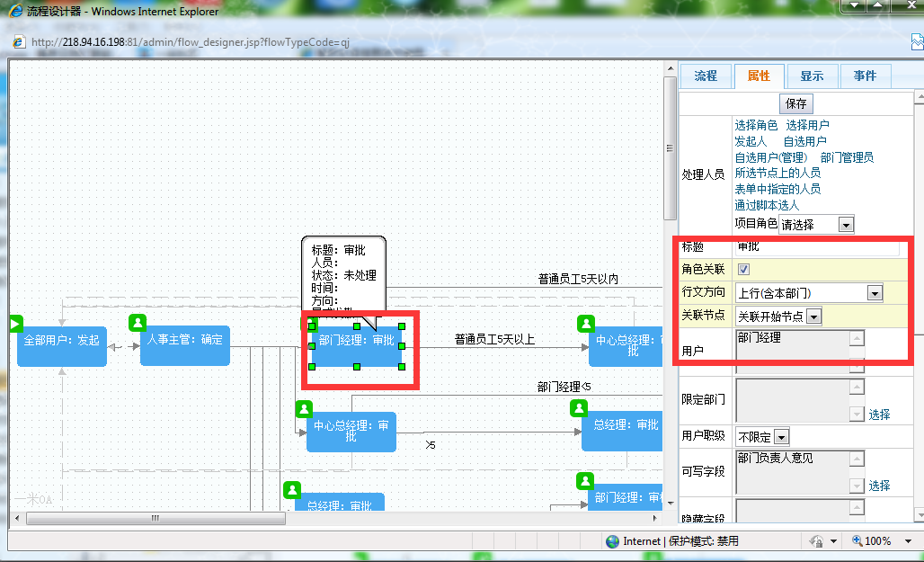Click the page icon beside the address URL

click(x=19, y=42)
